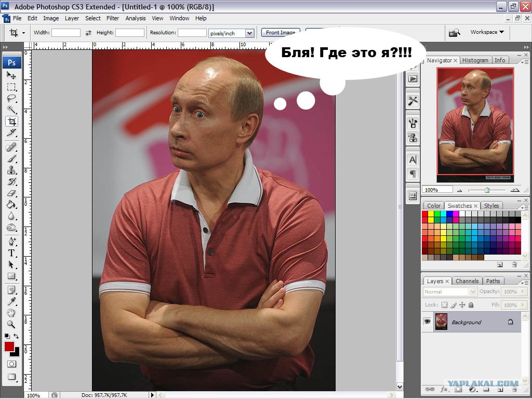Open the Filter menu
This screenshot has height=399, width=532.
[113, 18]
